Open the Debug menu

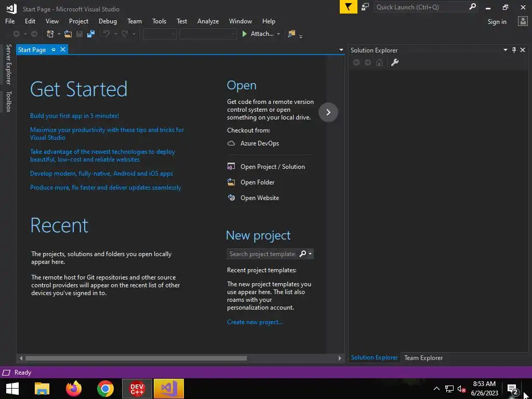[108, 21]
